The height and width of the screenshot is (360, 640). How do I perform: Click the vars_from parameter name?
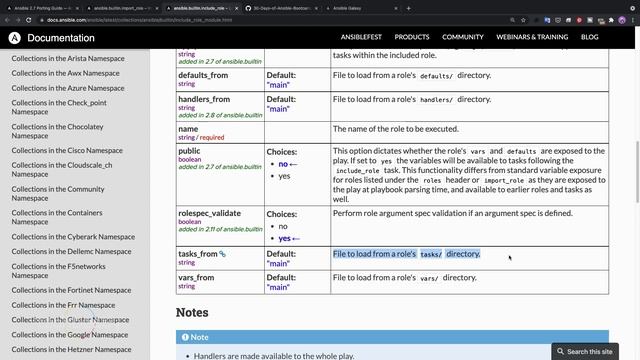point(196,278)
